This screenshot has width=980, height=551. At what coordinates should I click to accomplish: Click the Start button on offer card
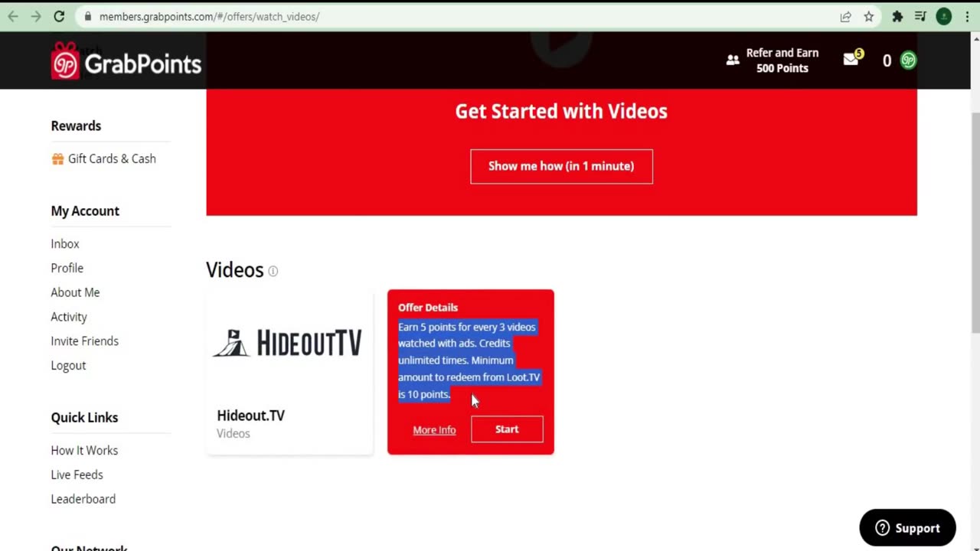coord(507,429)
